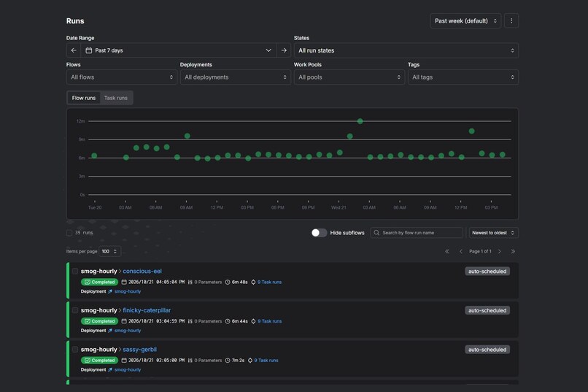Screen dimensions: 588x392
Task: Select the Flow runs tab
Action: [x=84, y=98]
